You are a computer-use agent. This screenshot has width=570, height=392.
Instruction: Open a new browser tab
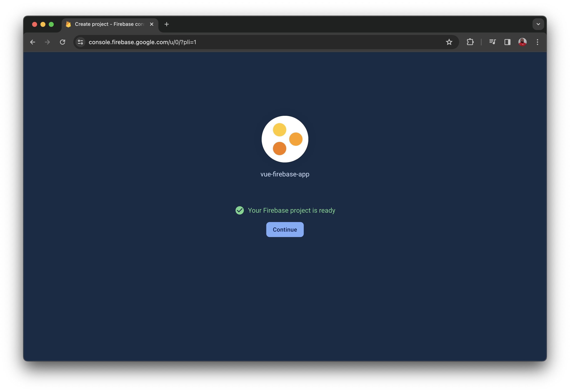click(167, 24)
